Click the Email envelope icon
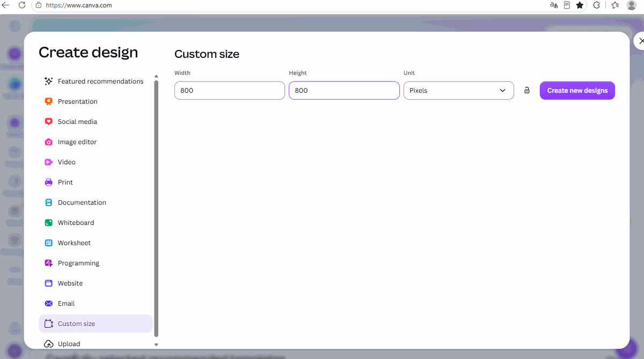The height and width of the screenshot is (359, 644). 49,304
